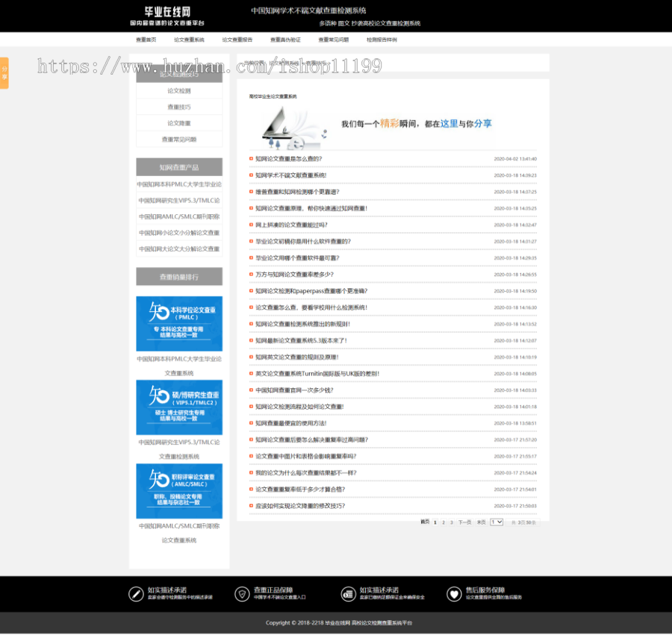The width and height of the screenshot is (672, 641).
Task: Click the 硕/博研究生查重 VIP5.1 banner thumbnail
Action: [x=179, y=407]
